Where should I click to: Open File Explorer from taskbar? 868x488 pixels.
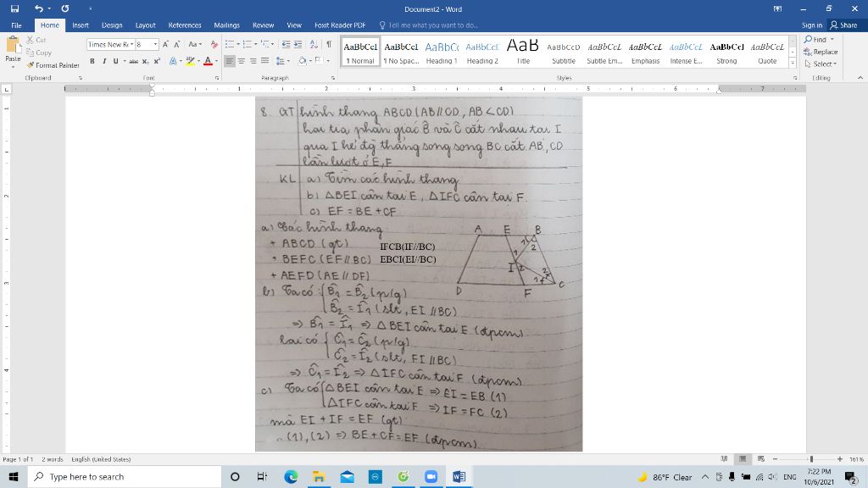319,476
